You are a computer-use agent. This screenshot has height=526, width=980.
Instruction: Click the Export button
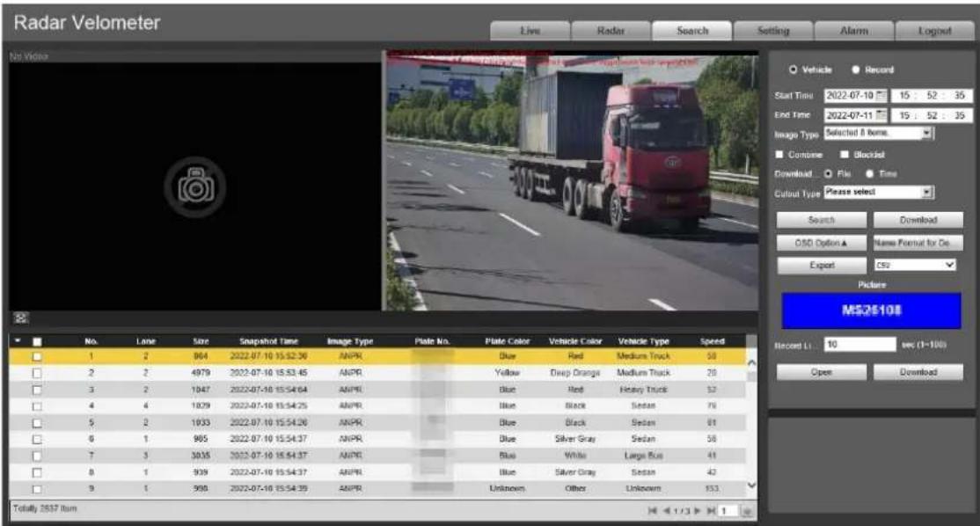point(822,265)
